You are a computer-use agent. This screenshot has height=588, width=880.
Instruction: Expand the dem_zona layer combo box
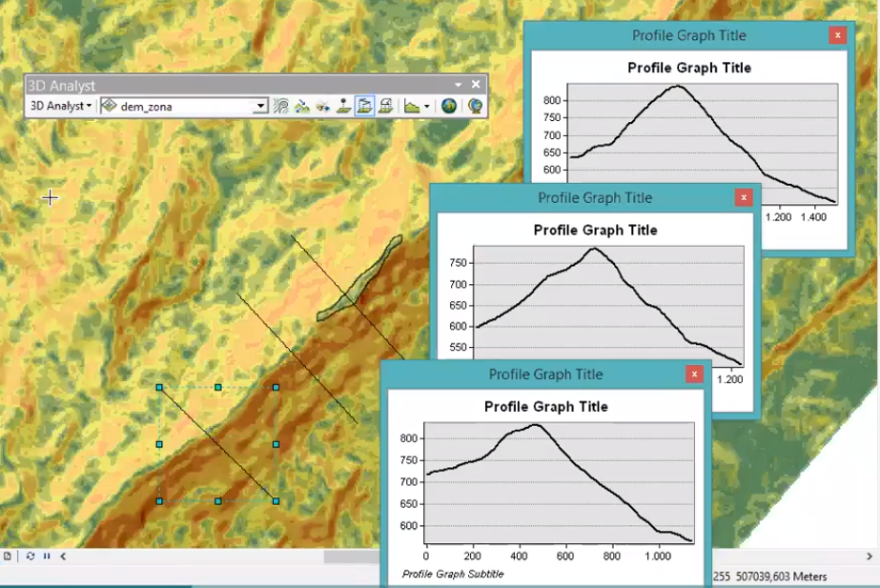pos(260,107)
